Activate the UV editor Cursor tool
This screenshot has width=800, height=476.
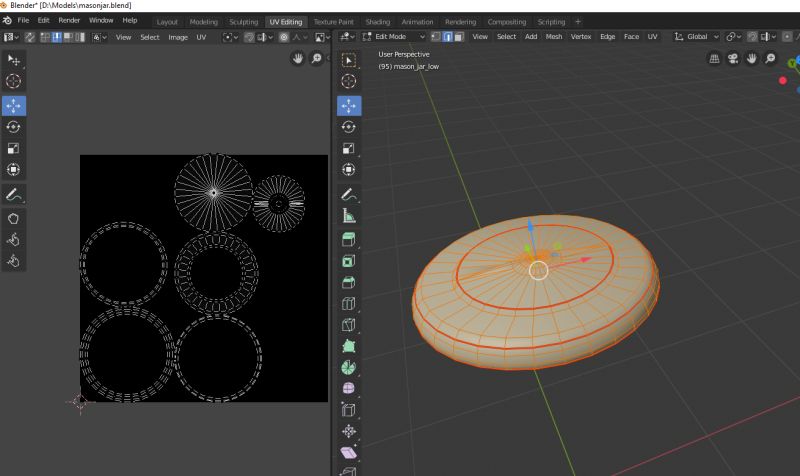point(13,81)
